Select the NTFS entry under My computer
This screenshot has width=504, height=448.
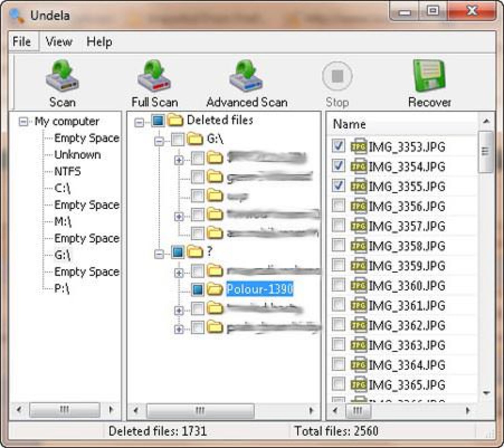tap(67, 171)
